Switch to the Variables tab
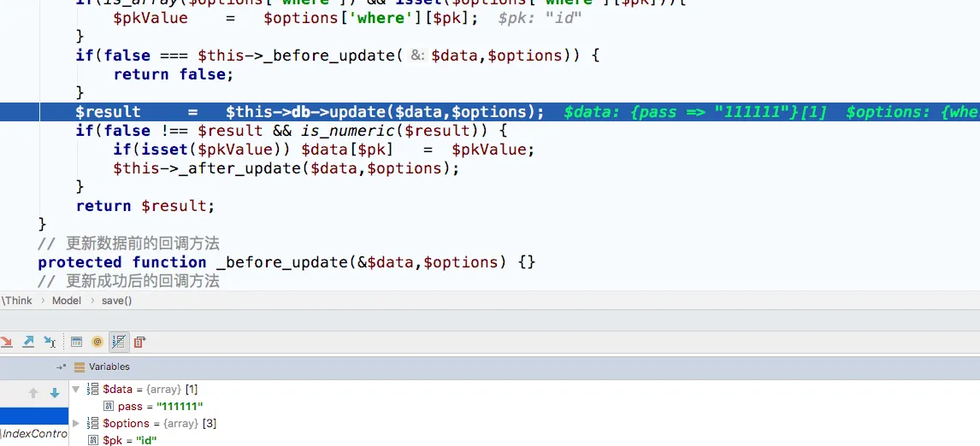The width and height of the screenshot is (980, 446). pyautogui.click(x=109, y=367)
